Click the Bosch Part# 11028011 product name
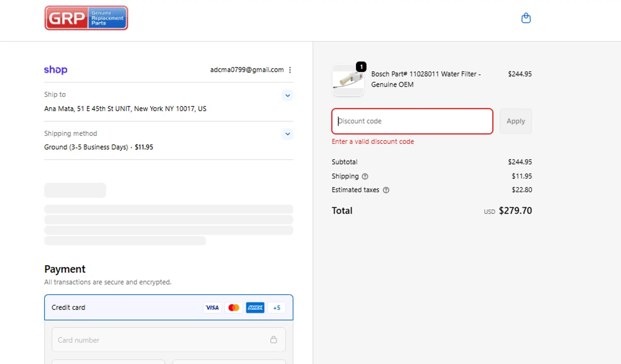This screenshot has width=621, height=364. [x=426, y=79]
